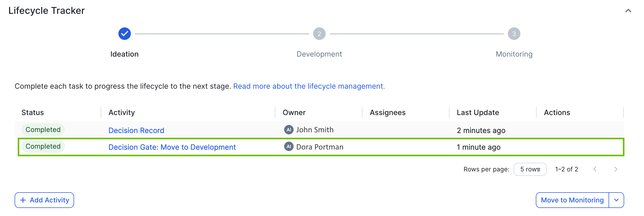This screenshot has width=644, height=216.
Task: Go to the previous table page arrow
Action: point(595,169)
